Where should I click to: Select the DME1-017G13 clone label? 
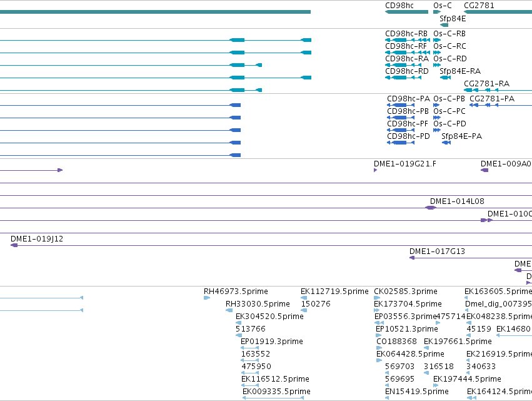437,251
